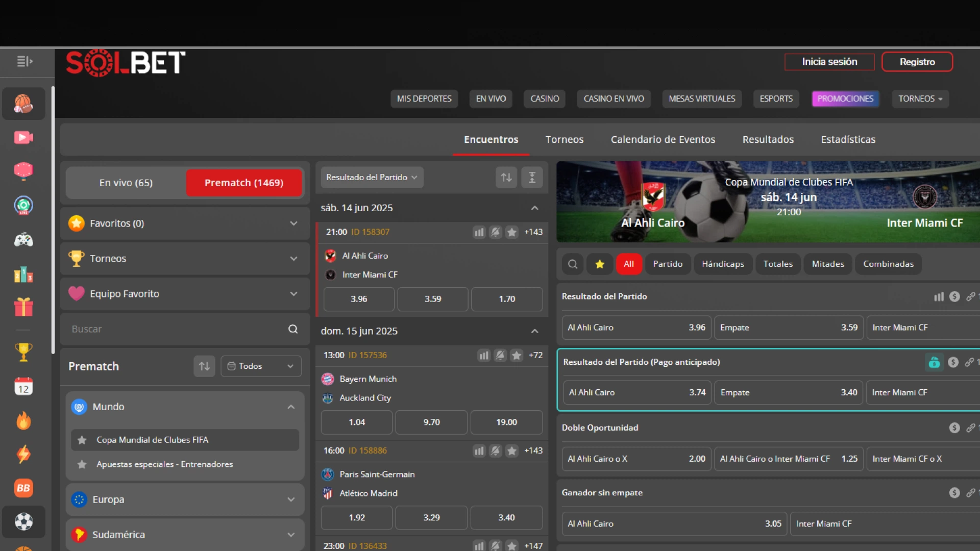The image size is (980, 551).
Task: Open statistics icon for Al Ahli Cairo match
Action: [479, 233]
